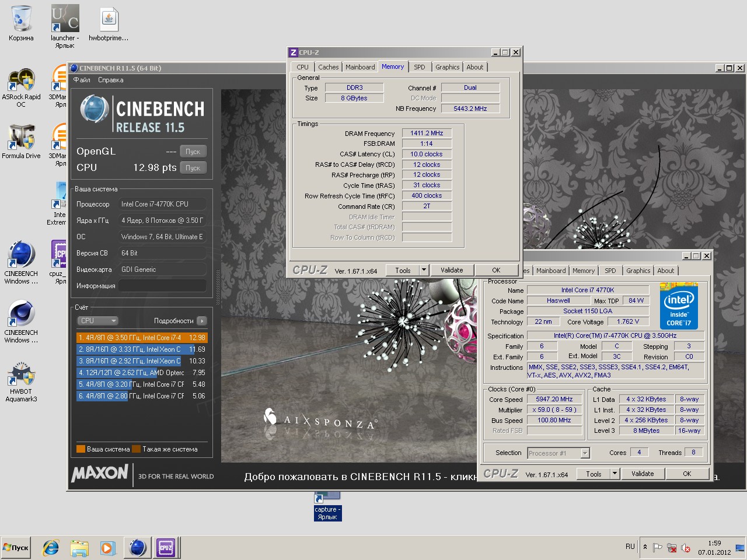747x560 pixels.
Task: Open the launcher shortcut on desktop
Action: (x=65, y=26)
